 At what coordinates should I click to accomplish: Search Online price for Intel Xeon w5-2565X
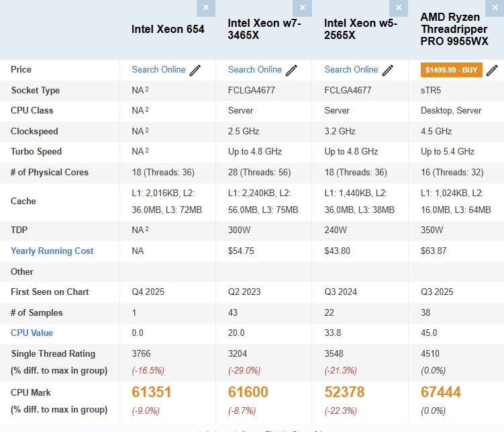tap(351, 69)
